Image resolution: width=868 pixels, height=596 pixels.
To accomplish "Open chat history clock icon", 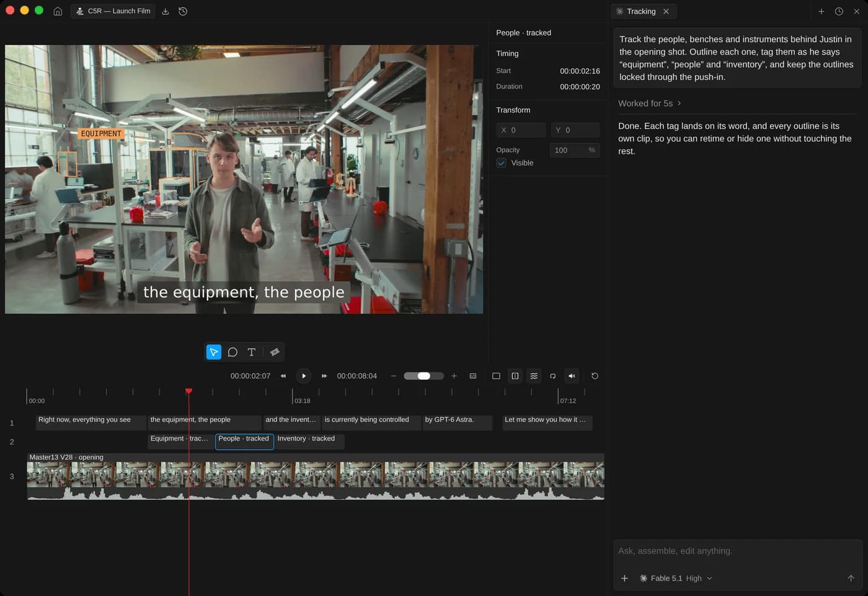I will [839, 11].
